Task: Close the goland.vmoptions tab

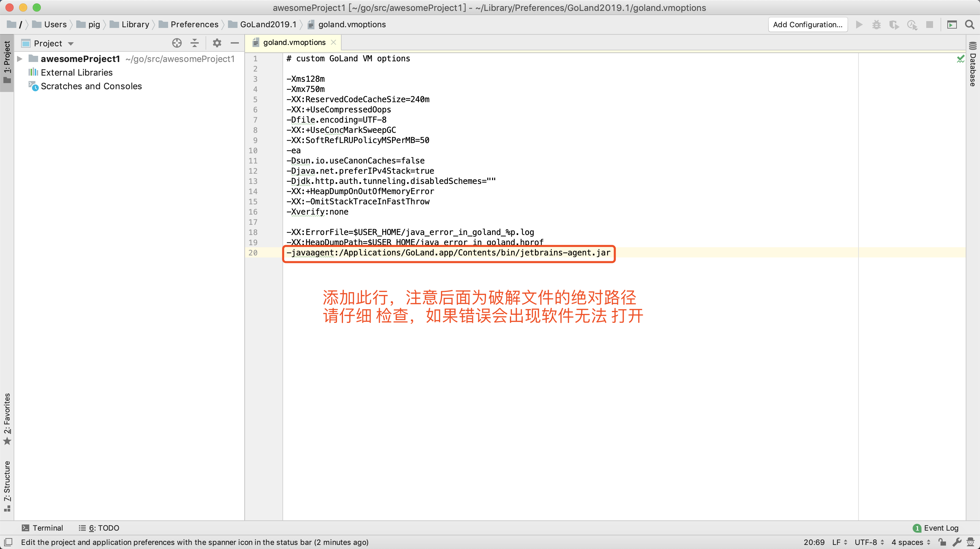Action: point(333,42)
